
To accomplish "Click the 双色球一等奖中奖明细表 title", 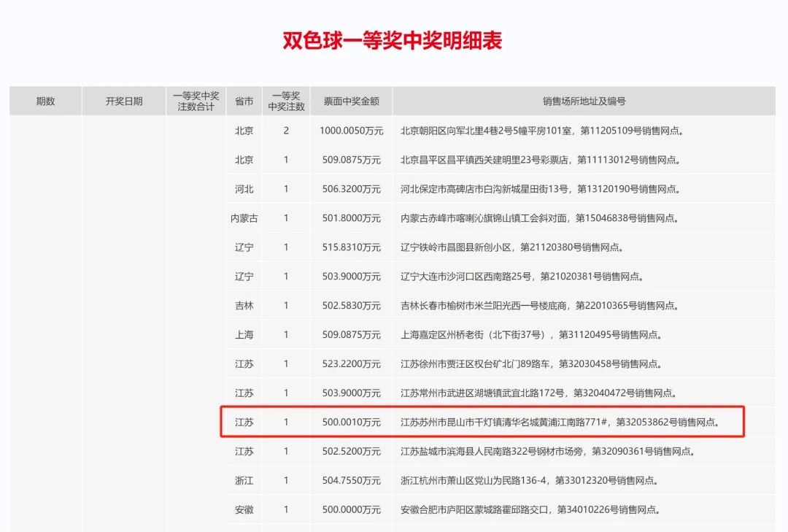I will (393, 40).
